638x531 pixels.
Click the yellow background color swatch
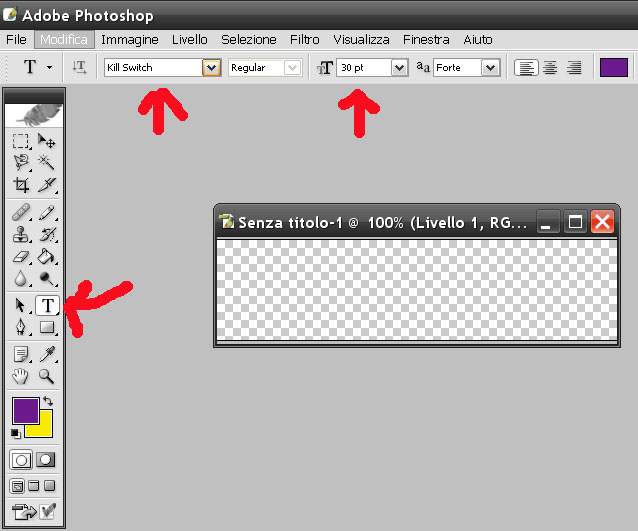click(x=44, y=429)
